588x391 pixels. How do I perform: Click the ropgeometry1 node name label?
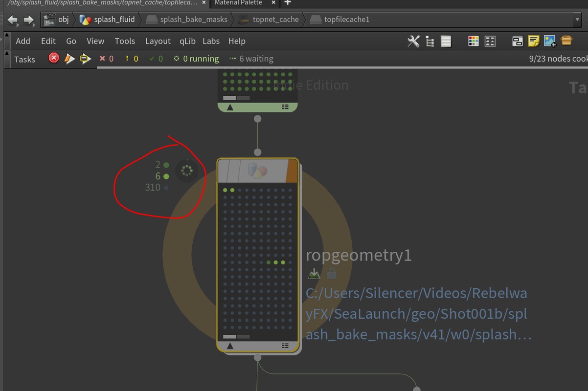(x=359, y=255)
